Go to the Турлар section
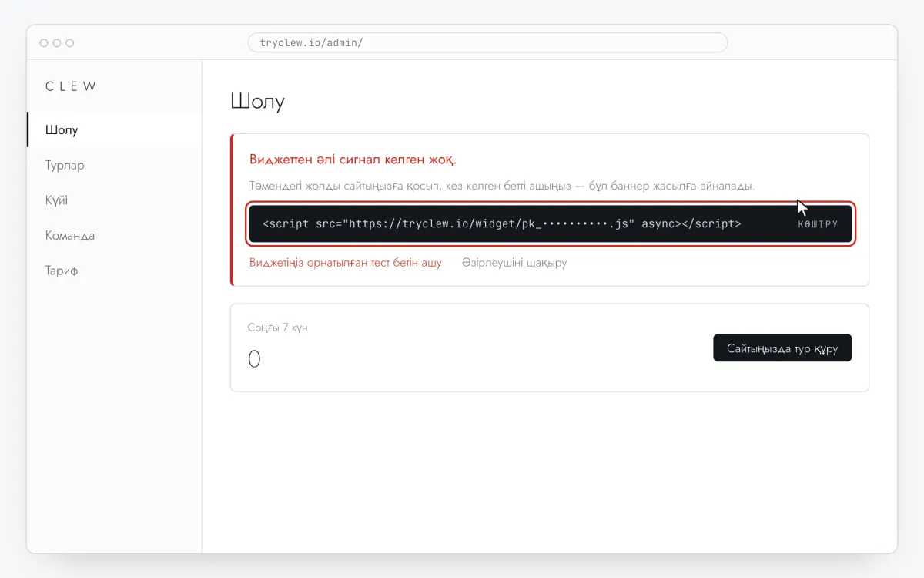Viewport: 924px width, 578px height. pyautogui.click(x=115, y=165)
